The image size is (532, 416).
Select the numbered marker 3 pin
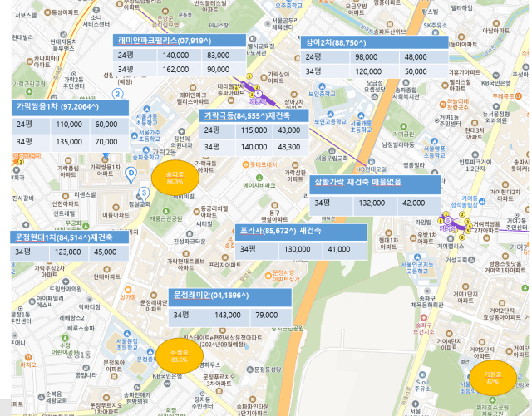(144, 194)
